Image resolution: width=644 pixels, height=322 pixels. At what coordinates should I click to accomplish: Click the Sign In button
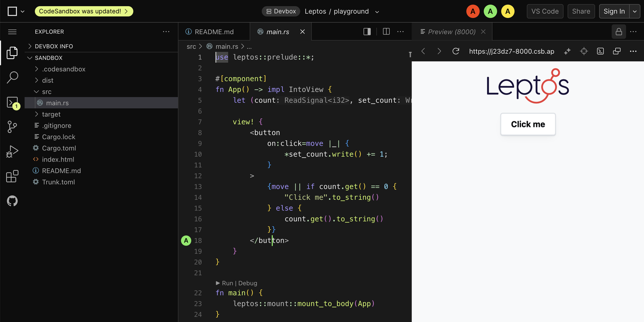point(614,11)
